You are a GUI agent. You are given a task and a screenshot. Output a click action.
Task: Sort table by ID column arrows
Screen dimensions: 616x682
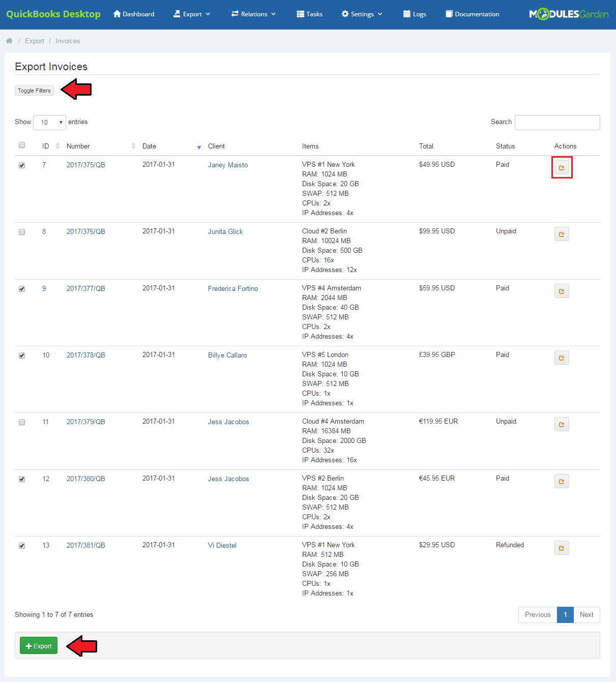[x=57, y=146]
